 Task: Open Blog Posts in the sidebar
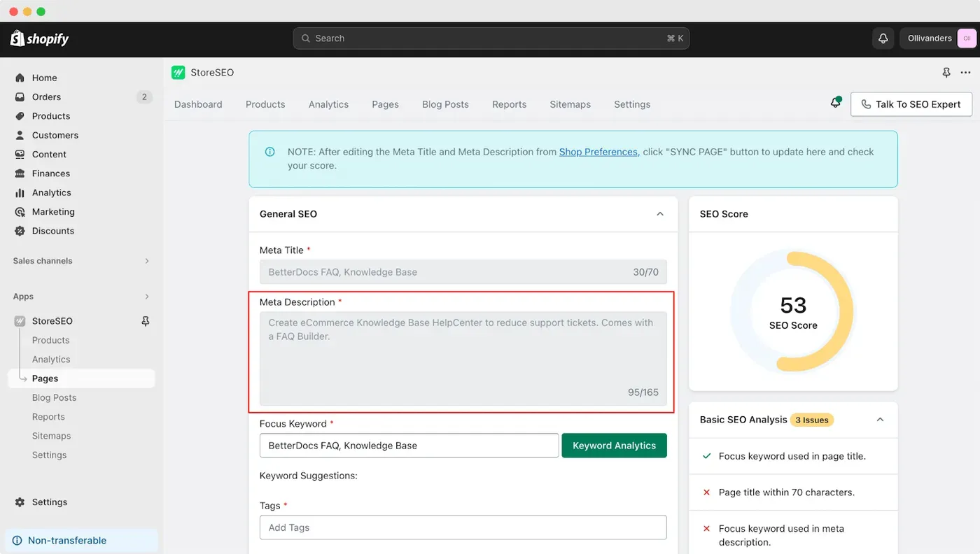(x=54, y=397)
